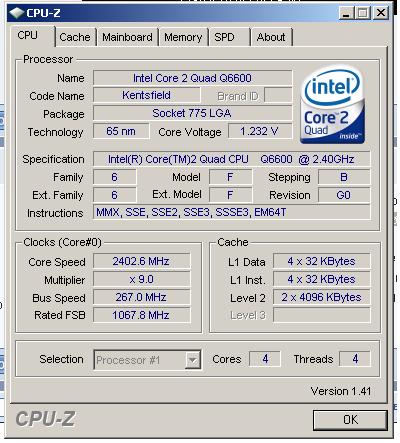Image resolution: width=400 pixels, height=443 pixels.
Task: Click the Core Speed value field
Action: (141, 261)
